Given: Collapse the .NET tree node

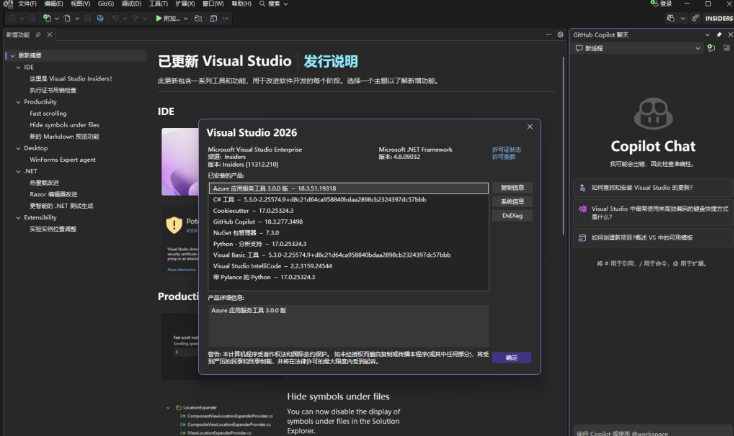Looking at the screenshot, I should [18, 171].
